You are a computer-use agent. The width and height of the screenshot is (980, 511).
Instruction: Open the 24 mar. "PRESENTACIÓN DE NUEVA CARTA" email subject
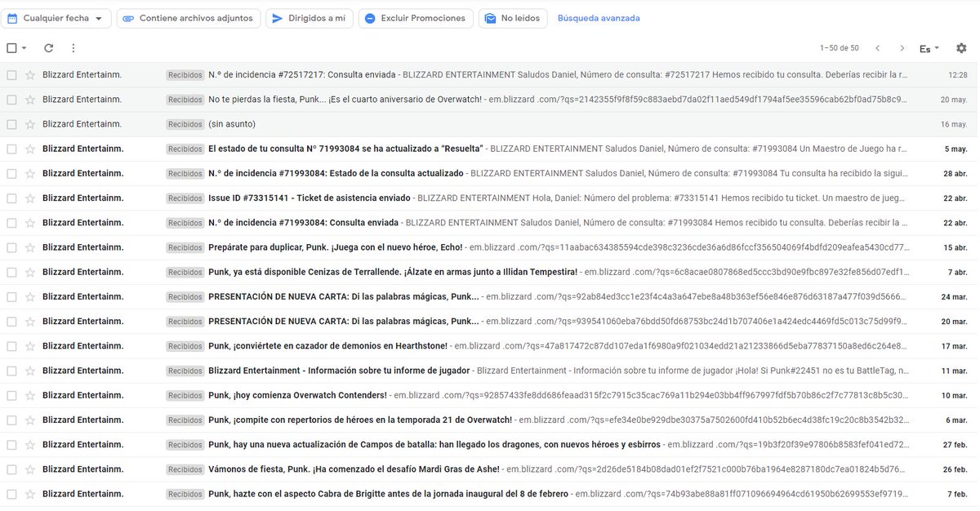pyautogui.click(x=343, y=296)
